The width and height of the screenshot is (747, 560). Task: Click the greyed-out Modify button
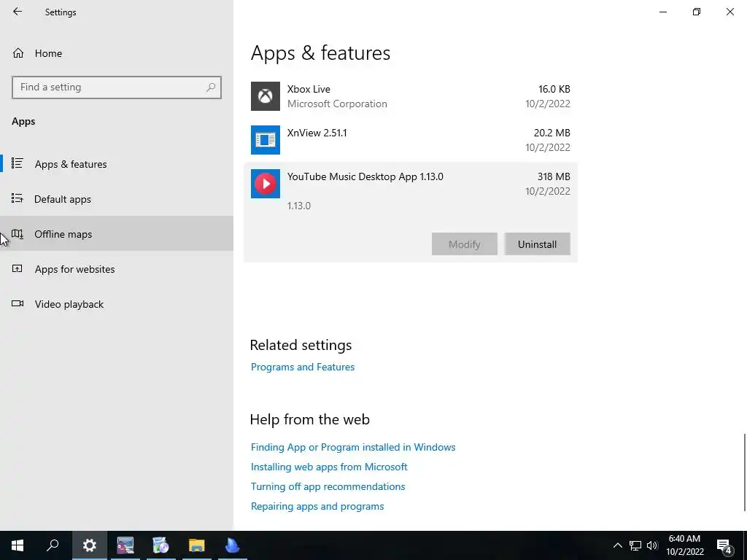[x=465, y=244]
